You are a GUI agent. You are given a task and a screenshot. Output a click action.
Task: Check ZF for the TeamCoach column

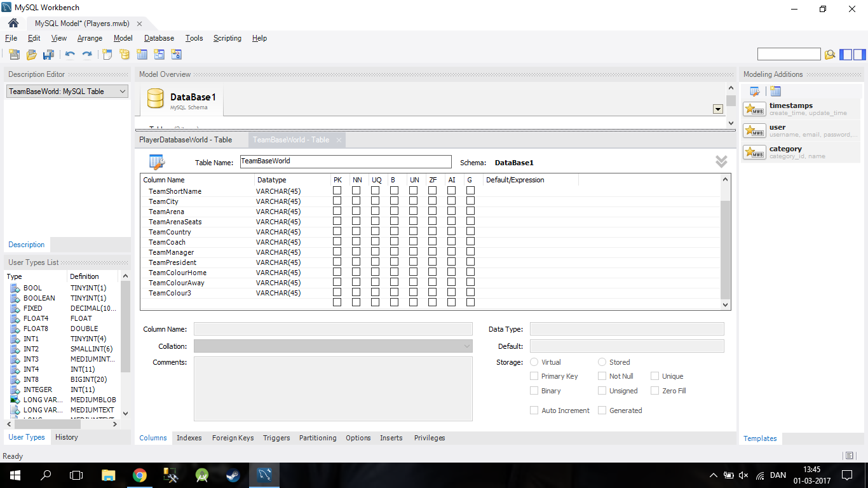433,241
